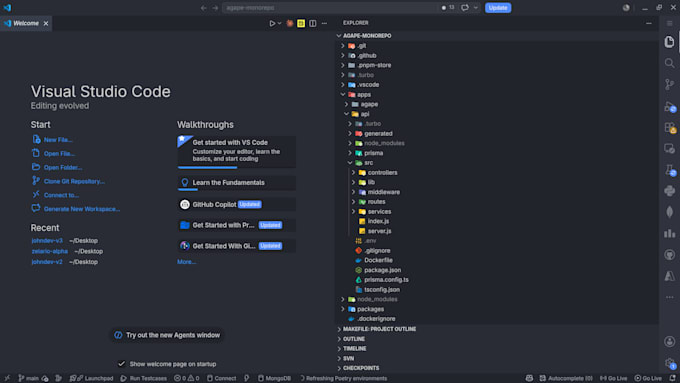Open the application menu hamburger icon
680x383 pixels.
[x=670, y=23]
